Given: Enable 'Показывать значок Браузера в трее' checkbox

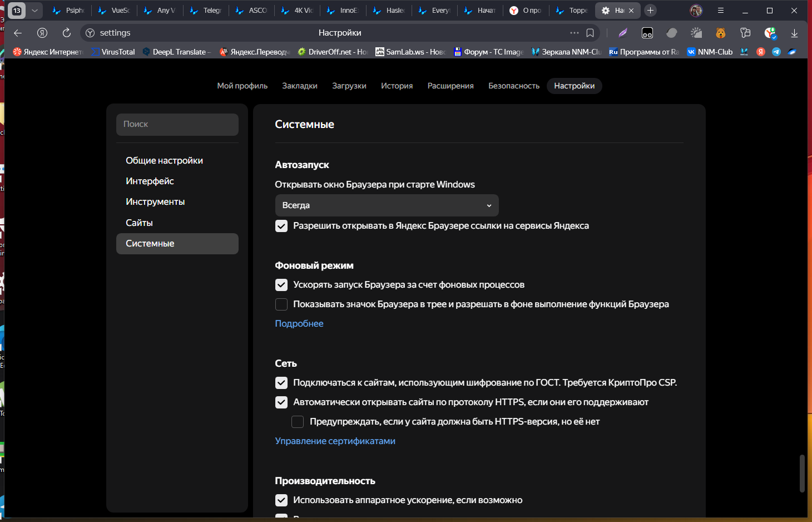Looking at the screenshot, I should pyautogui.click(x=281, y=304).
